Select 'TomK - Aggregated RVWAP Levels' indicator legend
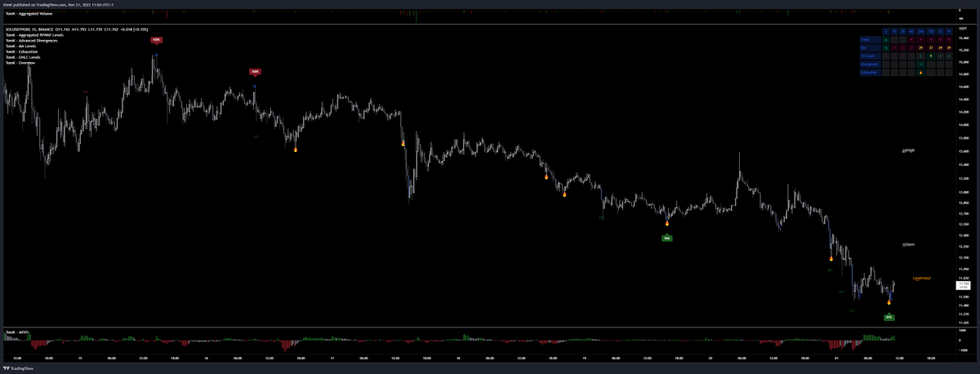Screen dimensions: 980x374 (34, 35)
